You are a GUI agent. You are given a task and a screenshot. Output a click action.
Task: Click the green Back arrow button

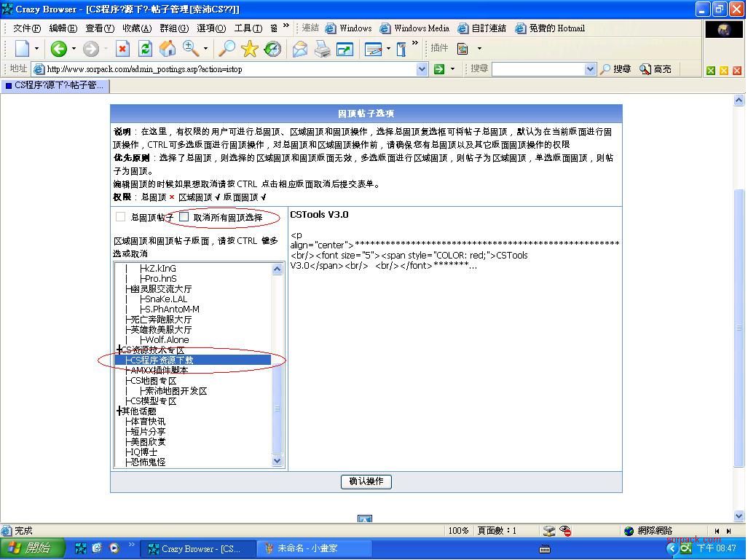(58, 49)
